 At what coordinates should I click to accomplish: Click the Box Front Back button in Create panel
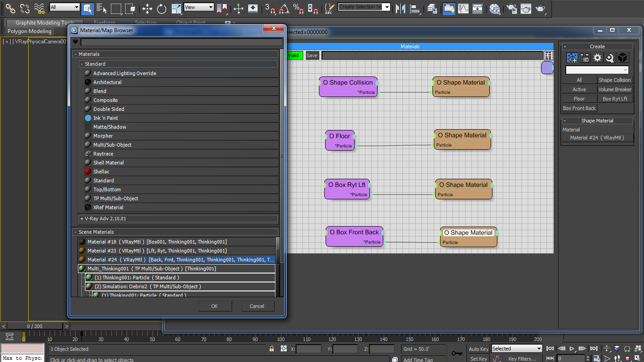[x=579, y=108]
